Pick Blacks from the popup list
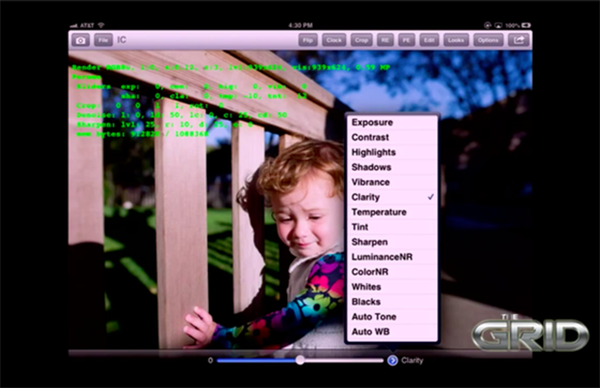The width and height of the screenshot is (600, 388). (392, 302)
